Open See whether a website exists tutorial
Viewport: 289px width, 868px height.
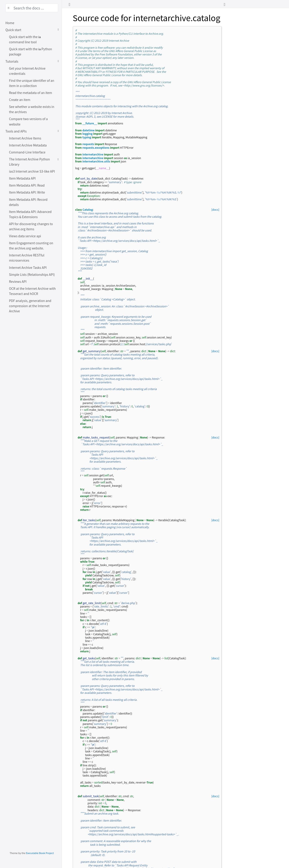32,109
